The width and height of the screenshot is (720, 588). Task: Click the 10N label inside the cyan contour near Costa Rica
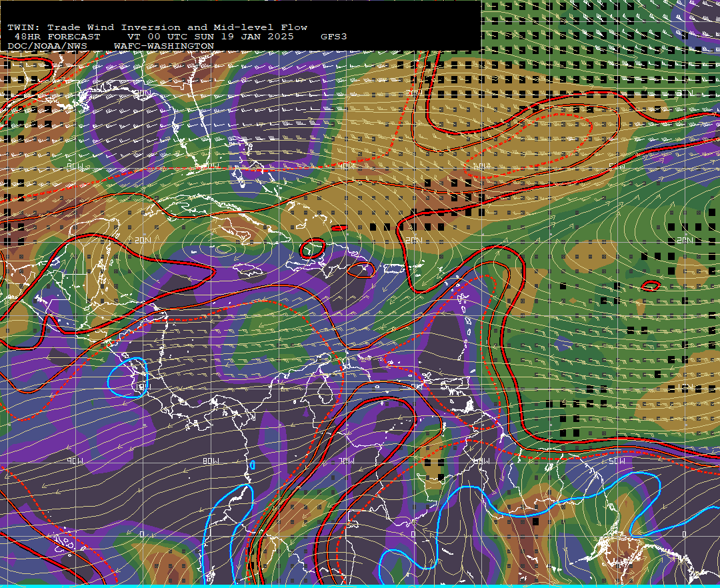(x=143, y=387)
